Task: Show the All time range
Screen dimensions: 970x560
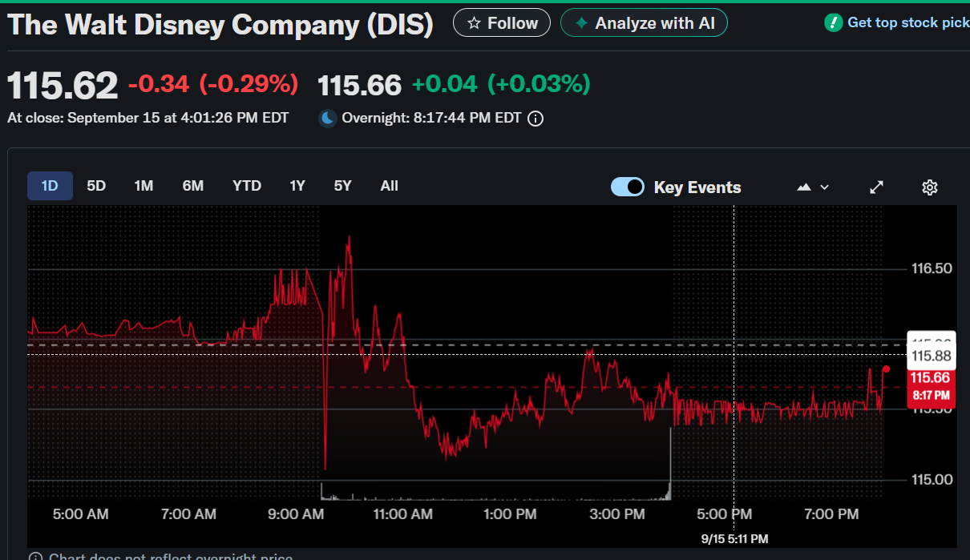Action: [390, 186]
